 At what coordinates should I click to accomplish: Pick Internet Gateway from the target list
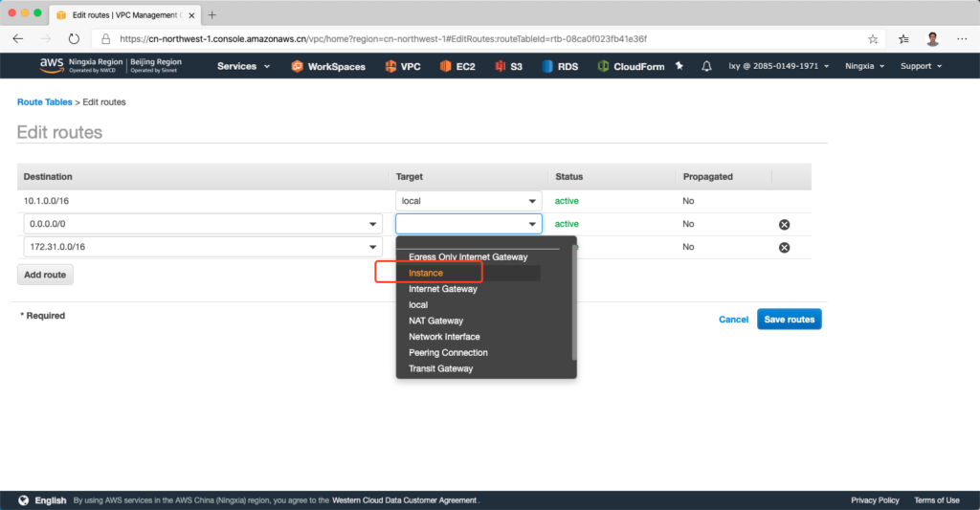pos(442,289)
